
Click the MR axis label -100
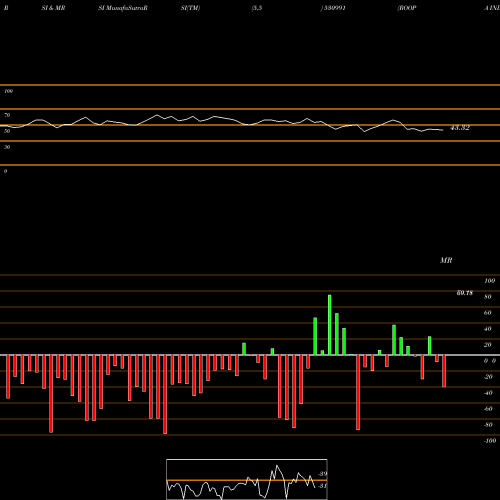pyautogui.click(x=490, y=441)
